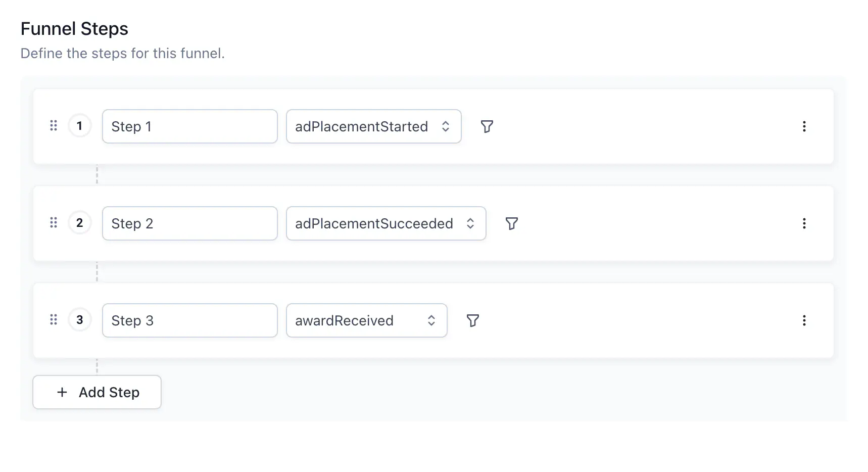The height and width of the screenshot is (472, 868).
Task: Click the drag handle beside Step 2
Action: pos(53,222)
